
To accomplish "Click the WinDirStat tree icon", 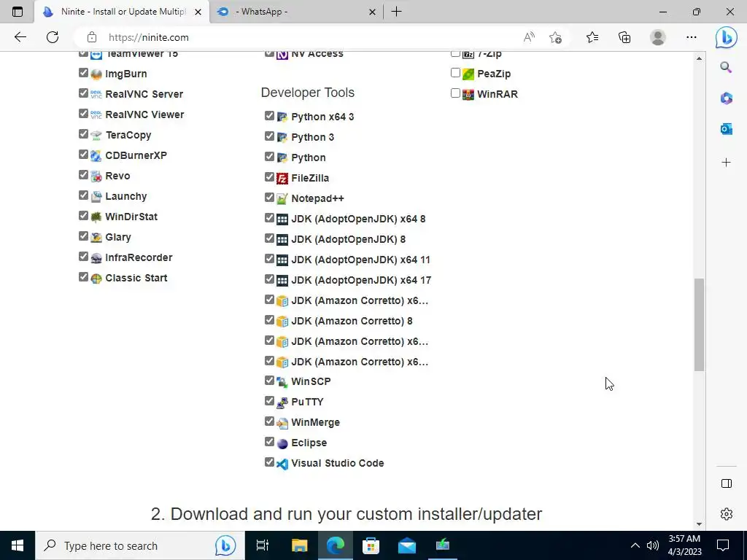I will 96,217.
